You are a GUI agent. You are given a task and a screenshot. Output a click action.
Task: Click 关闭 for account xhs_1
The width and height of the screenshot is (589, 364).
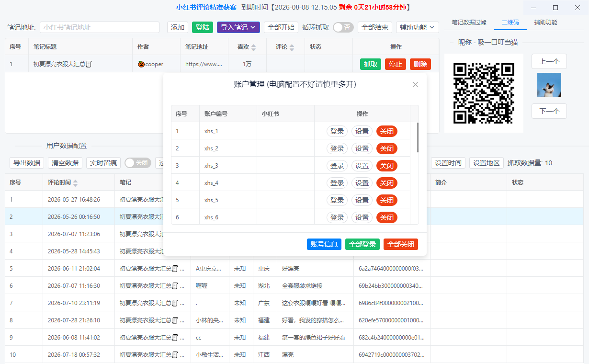(387, 131)
